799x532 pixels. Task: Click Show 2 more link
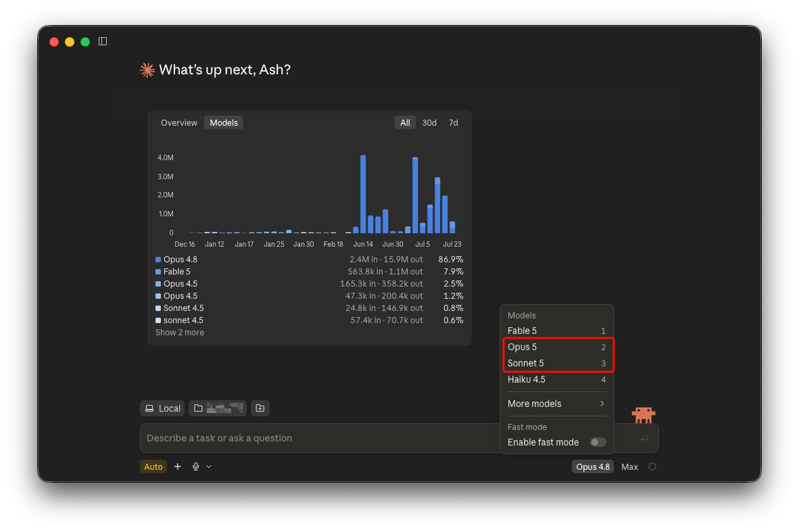tap(179, 332)
